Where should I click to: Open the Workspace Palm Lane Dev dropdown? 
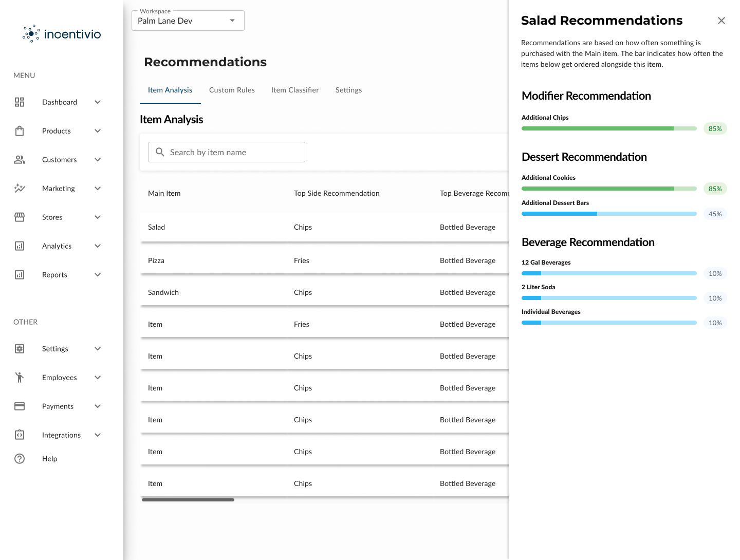pyautogui.click(x=188, y=21)
